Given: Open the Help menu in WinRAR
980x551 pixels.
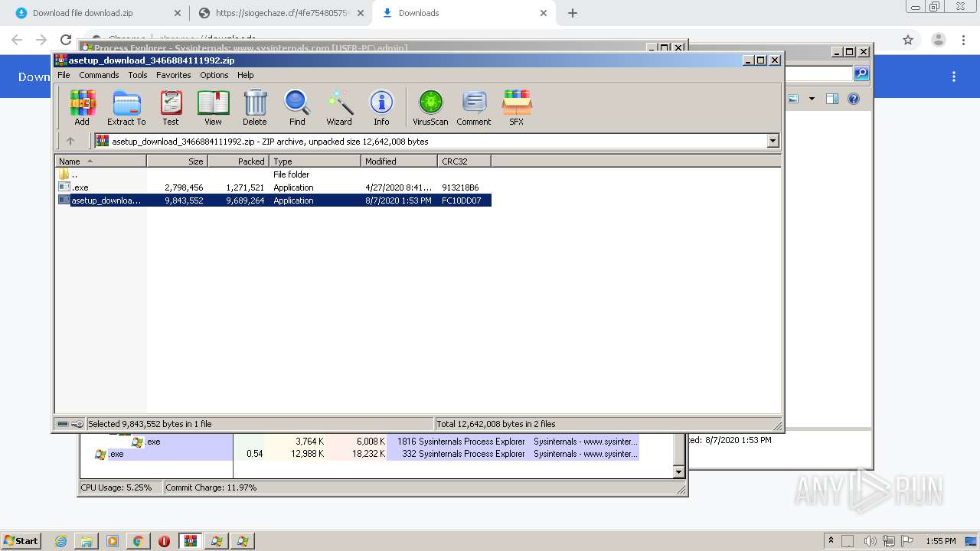Looking at the screenshot, I should (245, 75).
